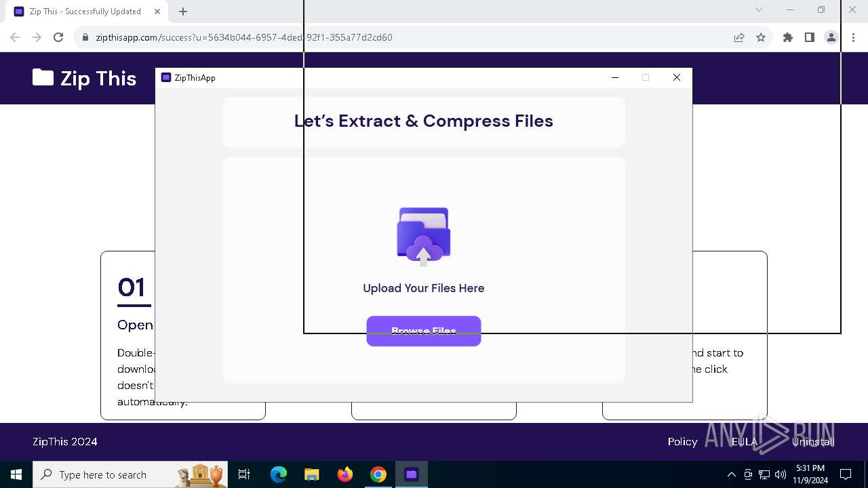Switch to Chrome on taskbar
Image resolution: width=868 pixels, height=488 pixels.
click(378, 474)
